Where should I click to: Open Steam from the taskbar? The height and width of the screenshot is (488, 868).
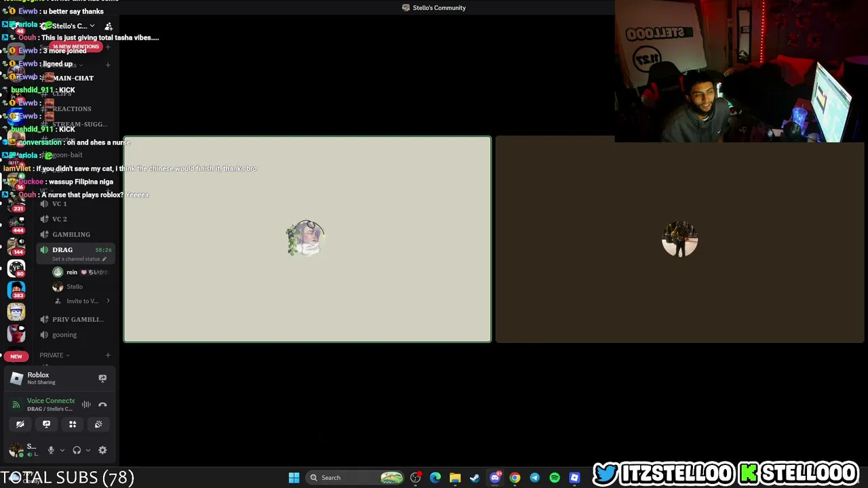(475, 478)
